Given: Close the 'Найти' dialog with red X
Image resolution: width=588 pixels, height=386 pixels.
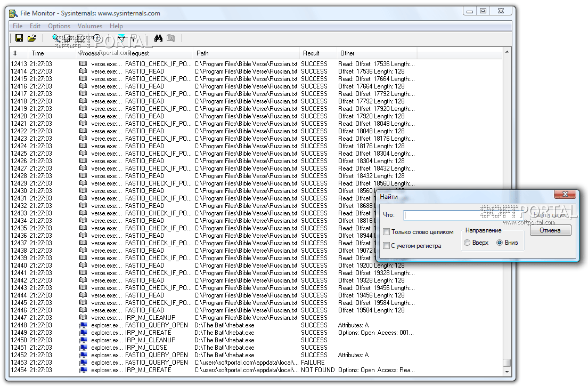Looking at the screenshot, I should point(565,194).
